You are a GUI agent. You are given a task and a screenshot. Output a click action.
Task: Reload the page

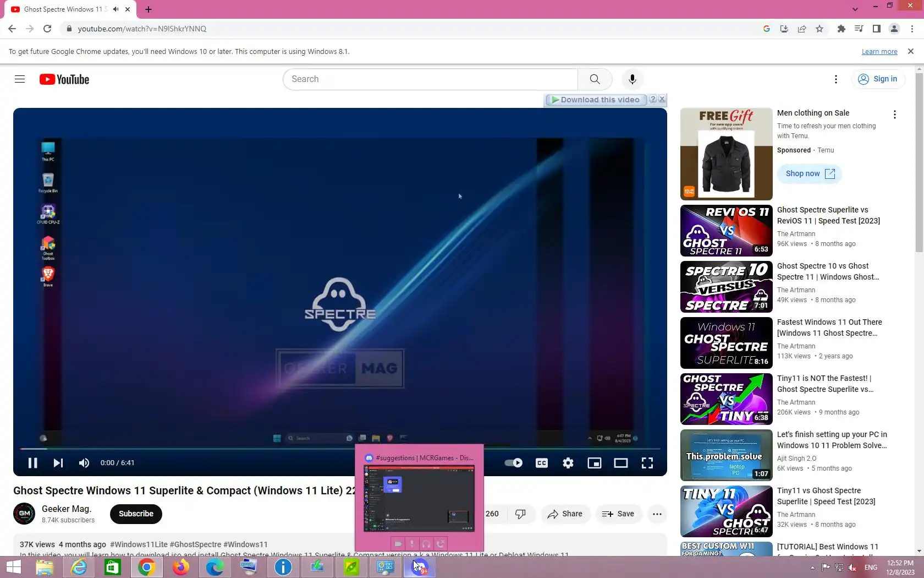coord(47,29)
